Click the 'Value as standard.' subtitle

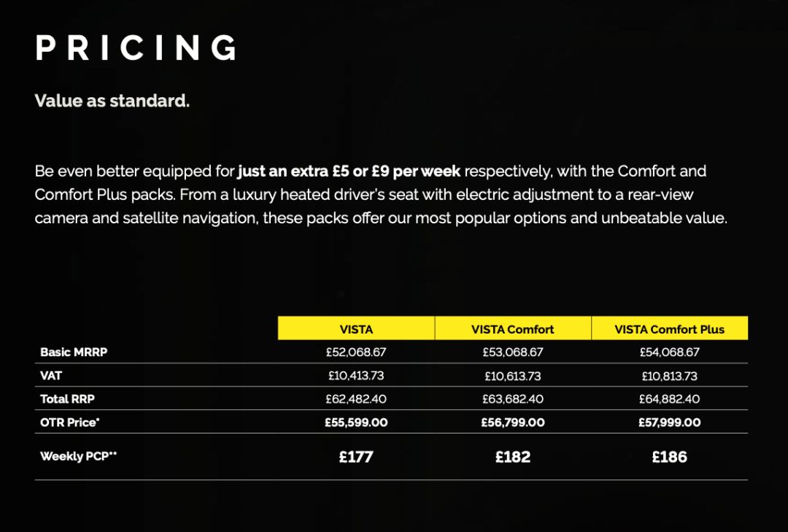coord(112,101)
